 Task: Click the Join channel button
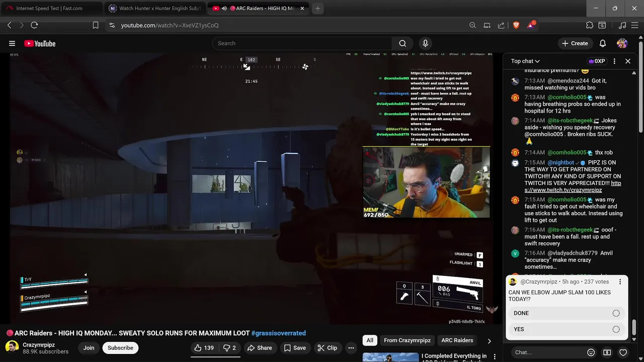[89, 348]
